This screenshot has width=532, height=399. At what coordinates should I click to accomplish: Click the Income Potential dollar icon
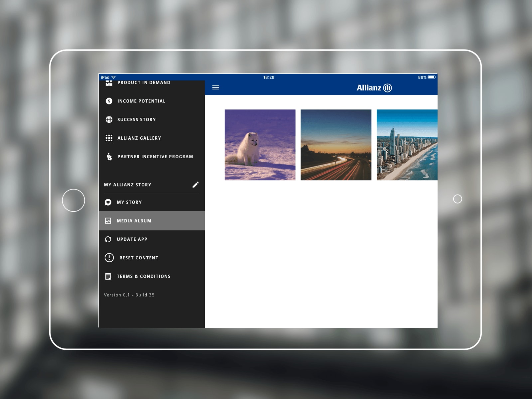(x=109, y=101)
